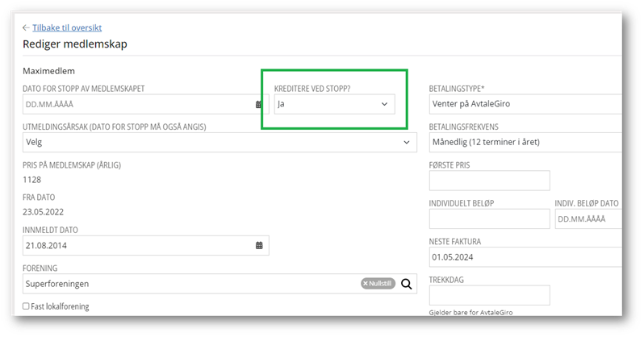This screenshot has width=644, height=337.
Task: Focus the Trekkdag input field
Action: click(489, 295)
